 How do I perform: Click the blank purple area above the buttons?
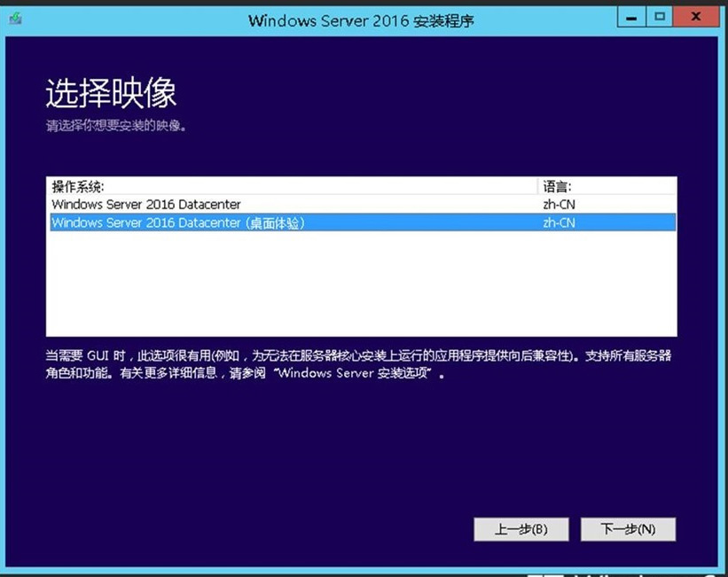pos(355,452)
